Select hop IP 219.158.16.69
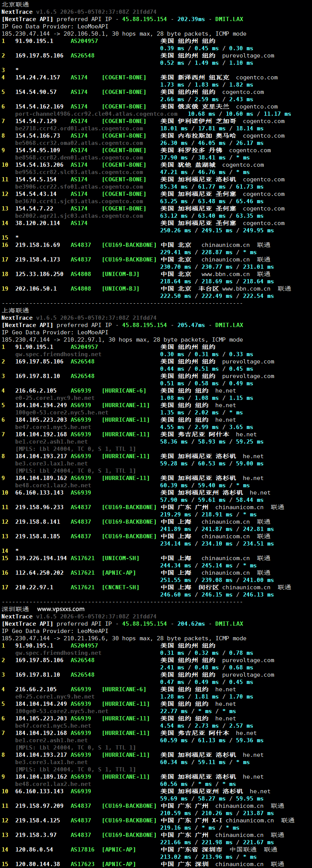The image size is (312, 868). point(38,245)
